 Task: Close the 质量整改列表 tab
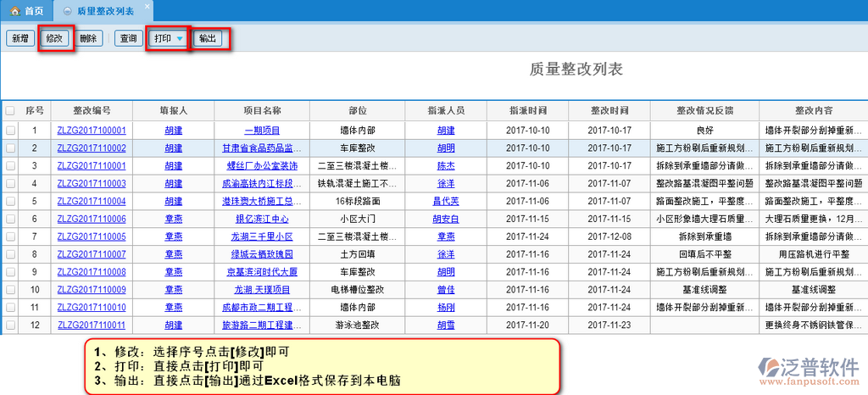[146, 8]
